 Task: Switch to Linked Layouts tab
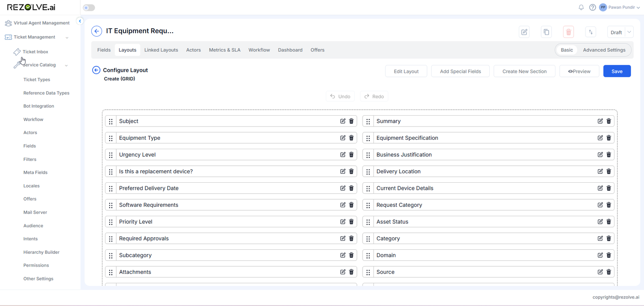click(161, 50)
